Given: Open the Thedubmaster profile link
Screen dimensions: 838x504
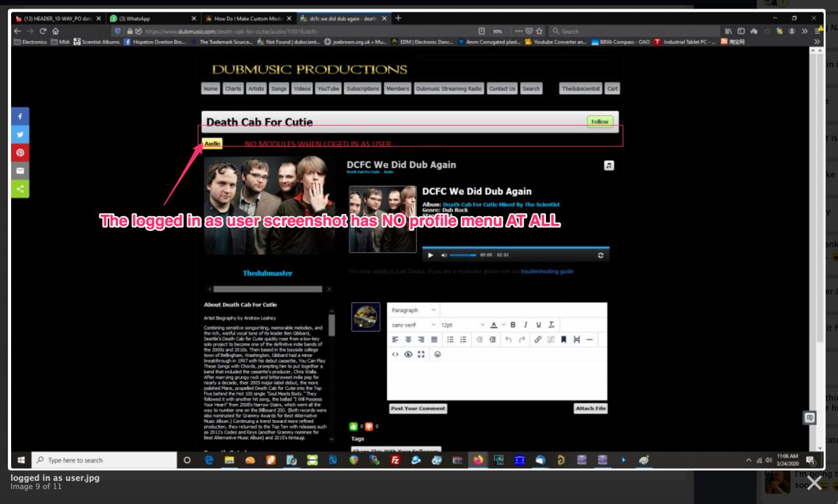Looking at the screenshot, I should 268,273.
